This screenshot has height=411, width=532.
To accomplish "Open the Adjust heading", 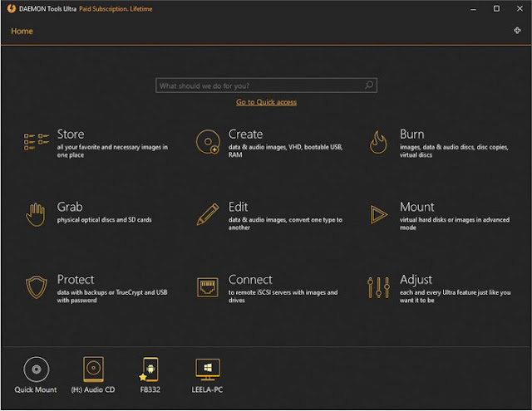I will pyautogui.click(x=416, y=280).
